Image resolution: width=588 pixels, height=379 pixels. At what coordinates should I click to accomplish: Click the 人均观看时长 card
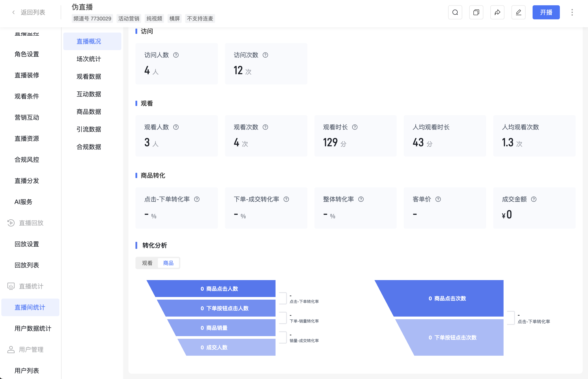(x=445, y=136)
